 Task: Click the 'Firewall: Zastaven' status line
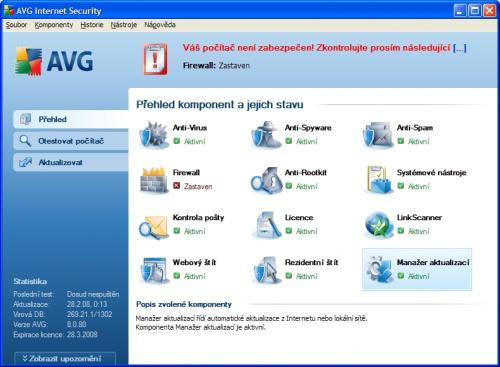216,66
